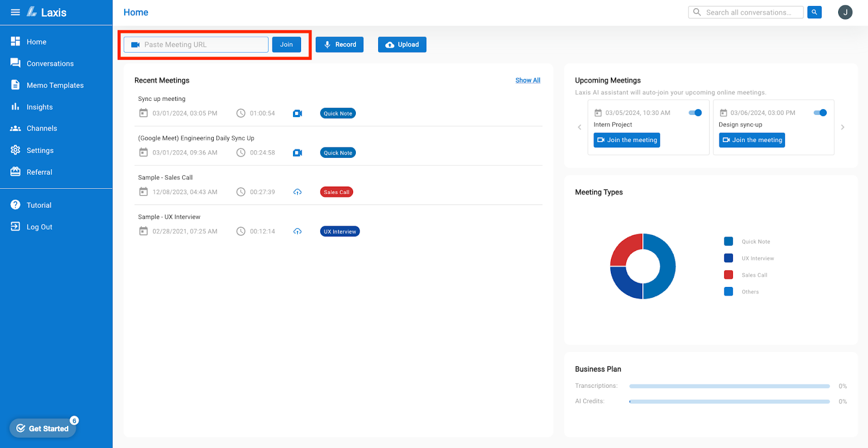Click the Record button
The width and height of the screenshot is (868, 448).
click(x=340, y=44)
